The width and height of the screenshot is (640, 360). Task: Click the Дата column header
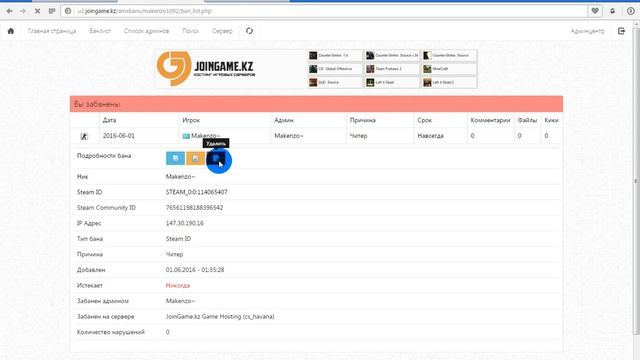(x=109, y=120)
